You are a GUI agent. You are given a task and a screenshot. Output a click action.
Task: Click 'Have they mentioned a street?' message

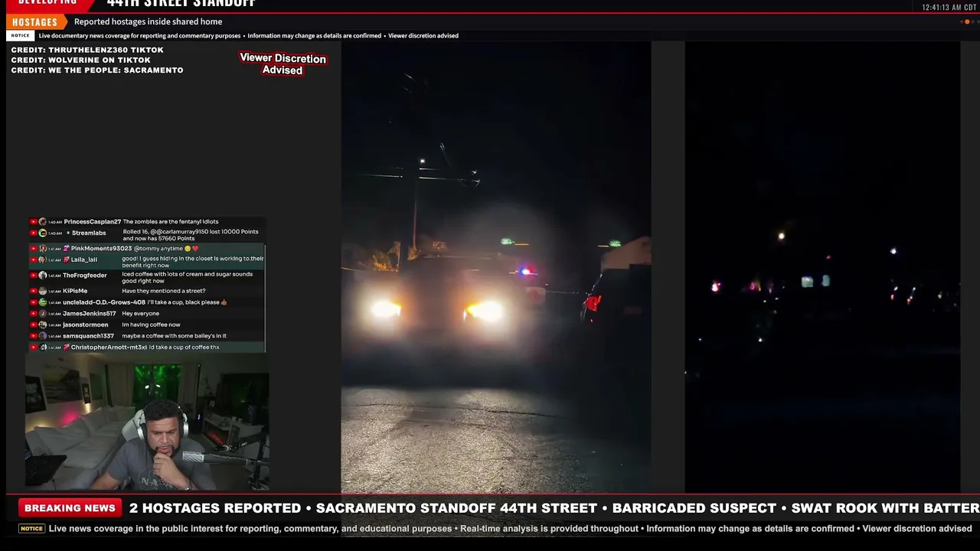coord(164,291)
